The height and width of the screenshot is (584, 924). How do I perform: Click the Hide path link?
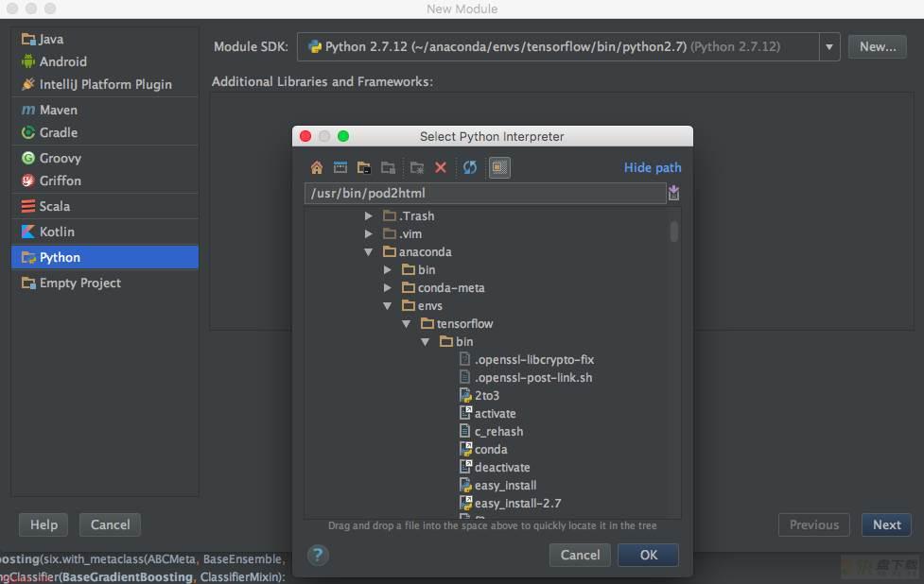tap(653, 168)
